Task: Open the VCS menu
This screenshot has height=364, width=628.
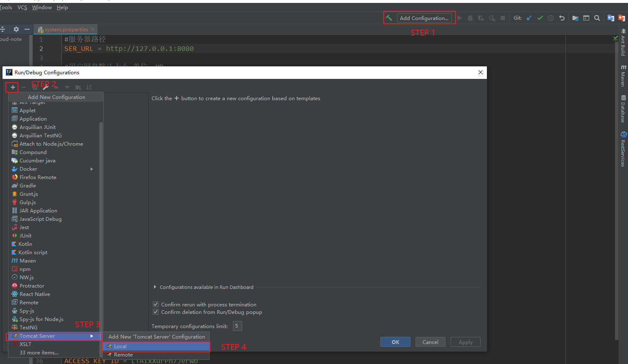Action: point(22,7)
